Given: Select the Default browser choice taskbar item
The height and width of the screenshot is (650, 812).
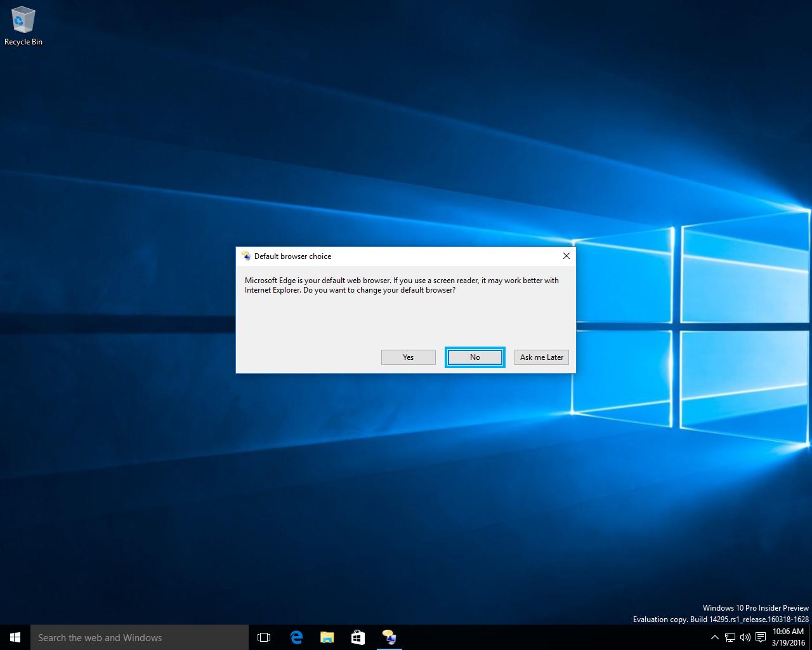Looking at the screenshot, I should pyautogui.click(x=389, y=637).
